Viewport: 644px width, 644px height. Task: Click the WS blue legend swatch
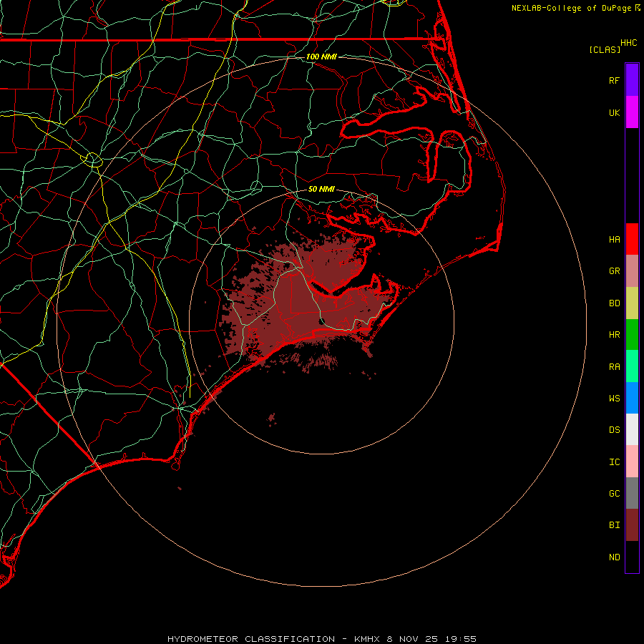click(632, 398)
